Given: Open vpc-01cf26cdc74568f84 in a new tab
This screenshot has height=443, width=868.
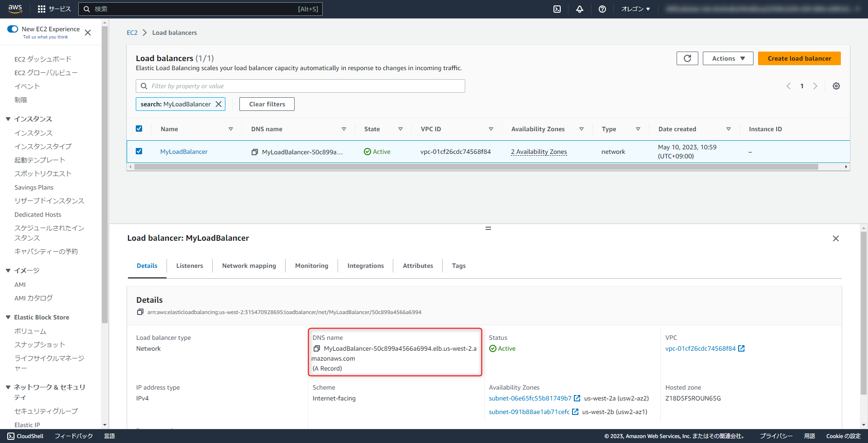Looking at the screenshot, I should click(x=741, y=348).
